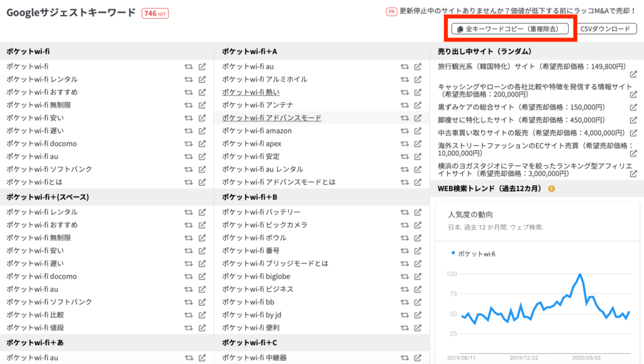Image resolution: width=644 pixels, height=364 pixels.
Task: Visit the キャッシングやローン comparison site listing
Action: [x=535, y=91]
